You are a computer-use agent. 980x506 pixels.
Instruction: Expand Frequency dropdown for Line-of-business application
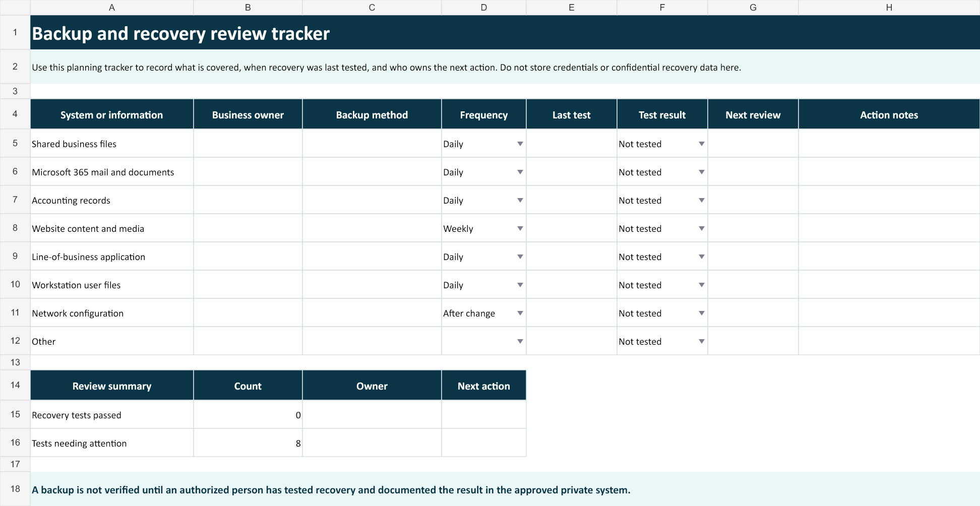pos(520,257)
